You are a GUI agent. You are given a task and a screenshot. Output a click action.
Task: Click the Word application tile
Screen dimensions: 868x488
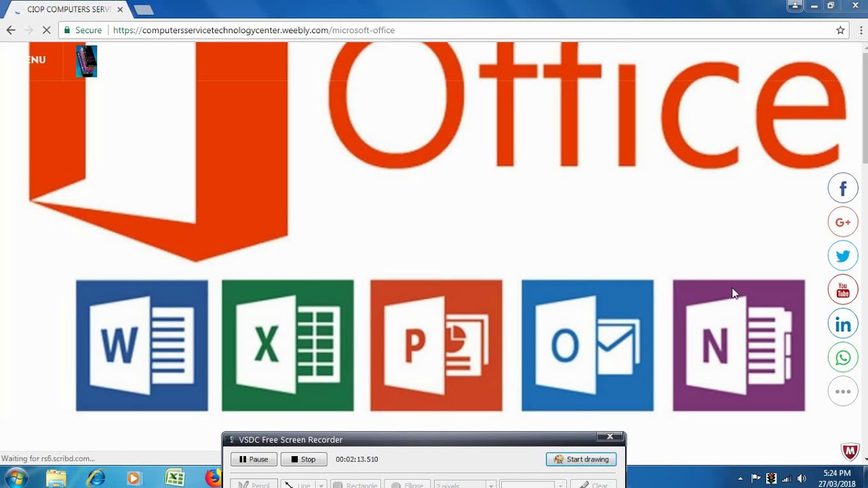coord(142,346)
